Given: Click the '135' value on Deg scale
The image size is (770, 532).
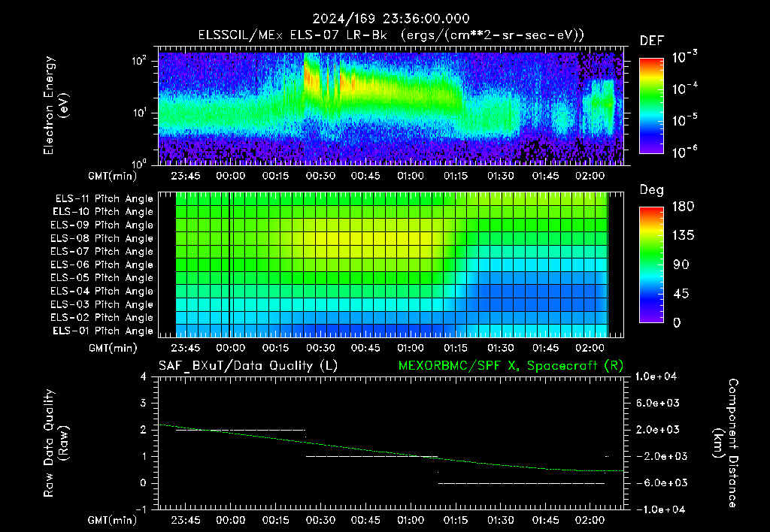Looking at the screenshot, I should click(x=683, y=235).
